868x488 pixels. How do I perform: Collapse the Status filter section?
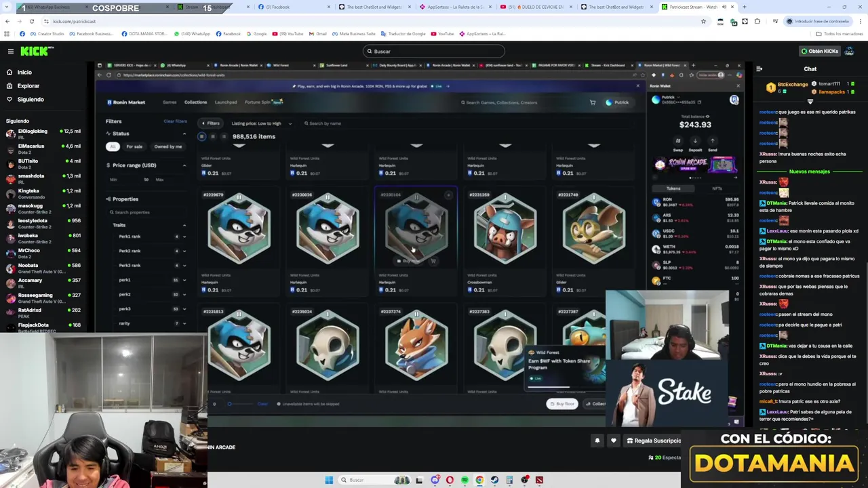(184, 134)
